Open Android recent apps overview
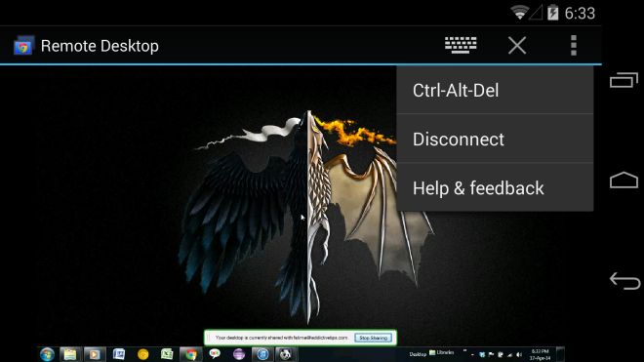The image size is (644, 362). click(x=624, y=80)
